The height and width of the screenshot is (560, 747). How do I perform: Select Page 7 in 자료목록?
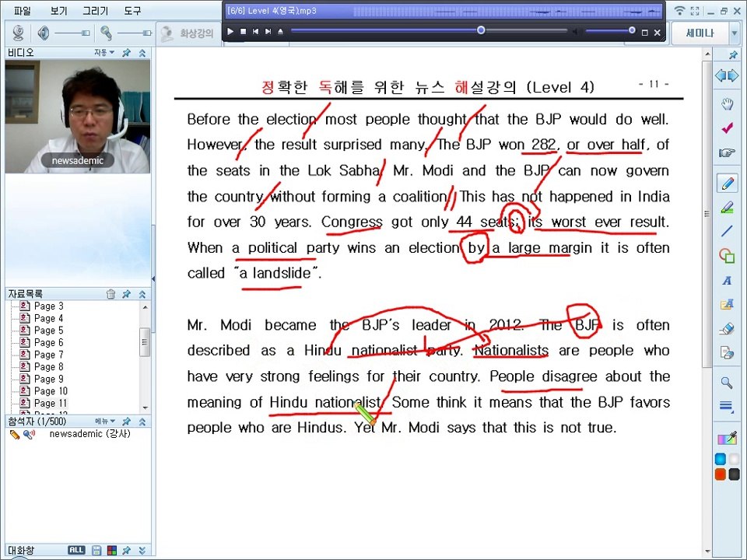48,355
